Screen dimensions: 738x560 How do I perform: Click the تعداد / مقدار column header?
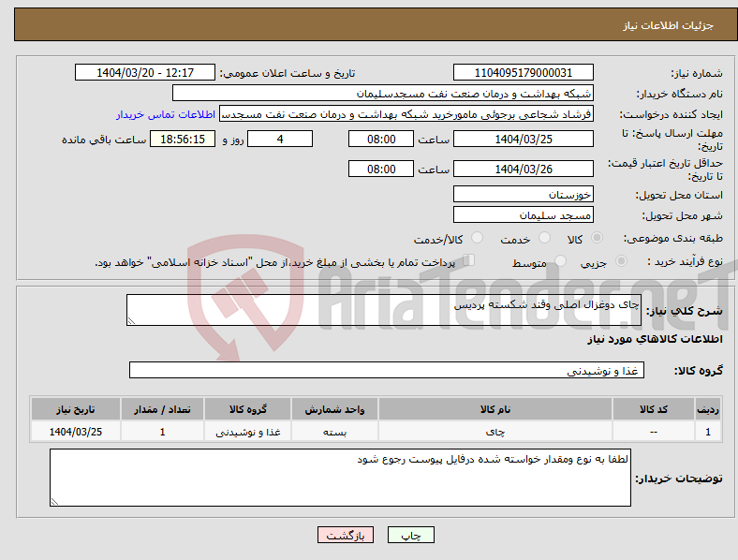(x=162, y=409)
